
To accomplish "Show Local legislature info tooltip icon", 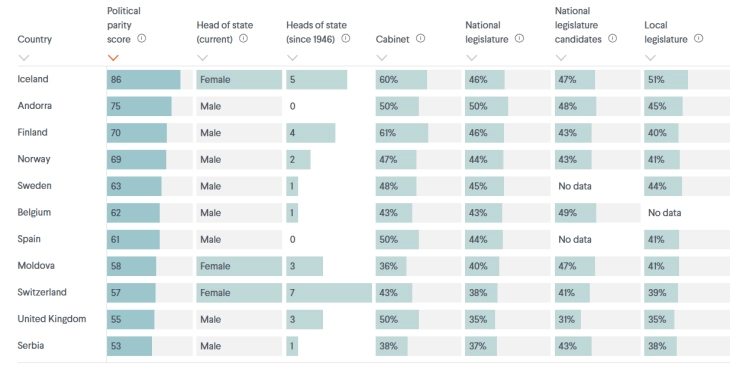I will coord(698,39).
